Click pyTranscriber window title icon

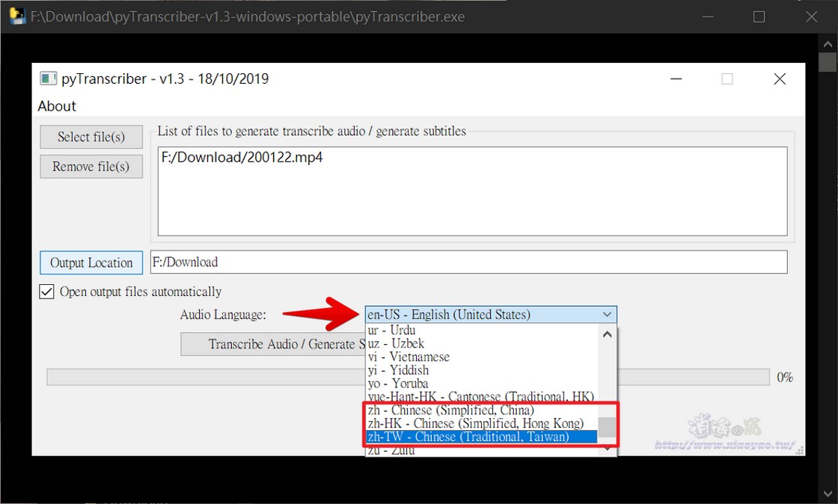click(48, 79)
